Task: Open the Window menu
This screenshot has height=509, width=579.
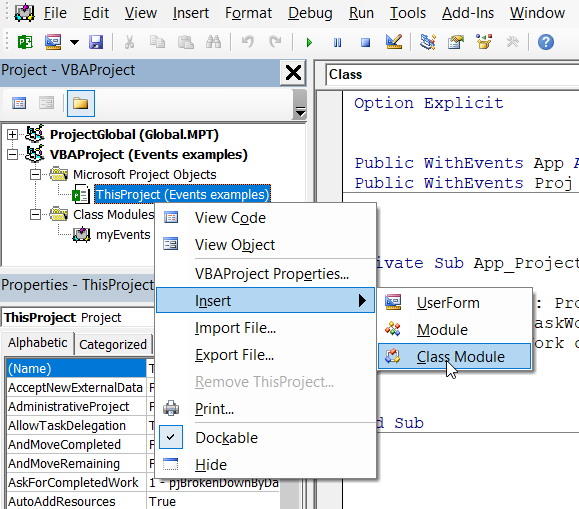Action: [x=537, y=13]
